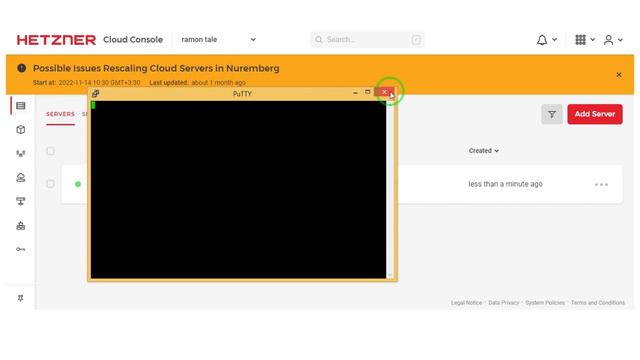
Task: Expand the ramon tale project dropdown
Action: [219, 40]
